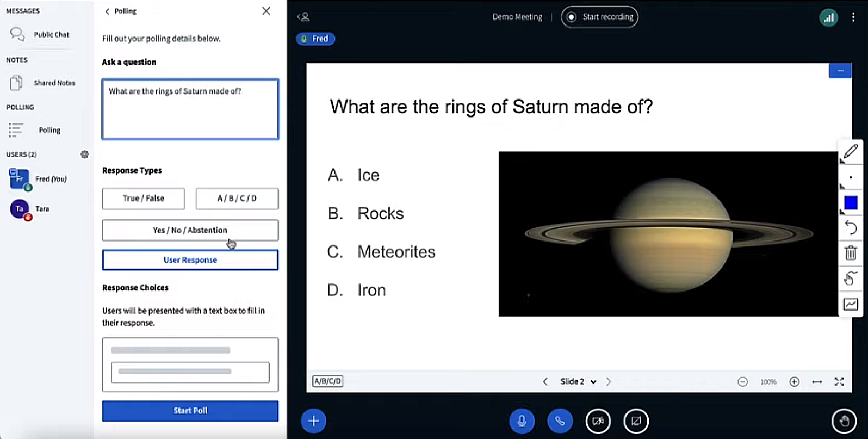This screenshot has width=868, height=439.
Task: Click the Saturn image on the slide
Action: click(668, 234)
